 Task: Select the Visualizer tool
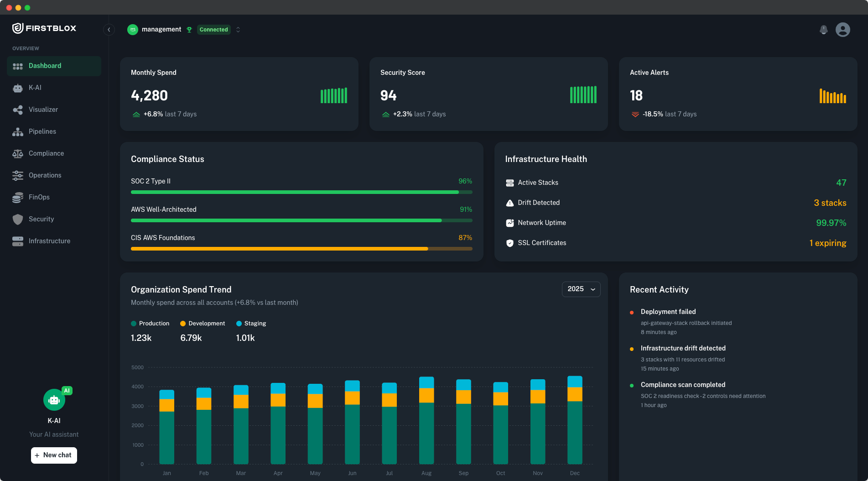(43, 110)
